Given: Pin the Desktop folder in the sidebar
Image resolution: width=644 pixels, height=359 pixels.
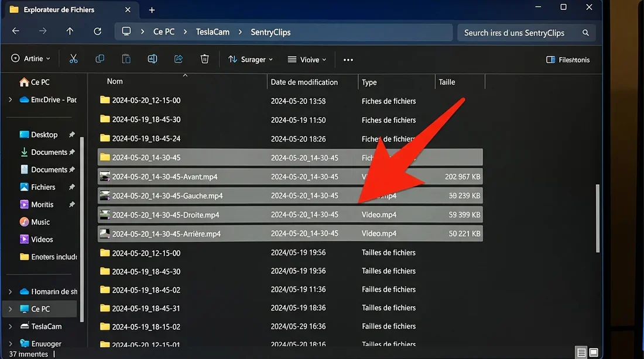Looking at the screenshot, I should pyautogui.click(x=71, y=134).
